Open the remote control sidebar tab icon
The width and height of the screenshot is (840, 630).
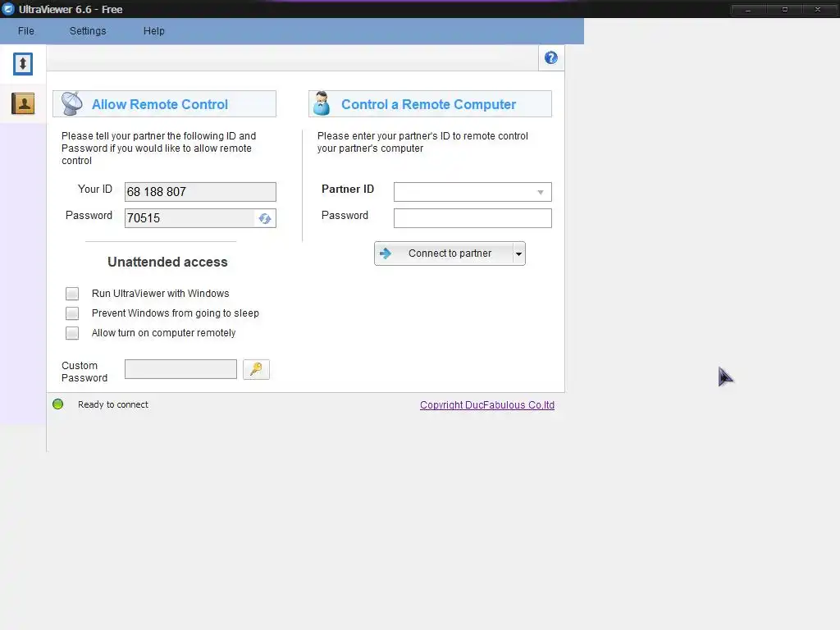(x=22, y=64)
